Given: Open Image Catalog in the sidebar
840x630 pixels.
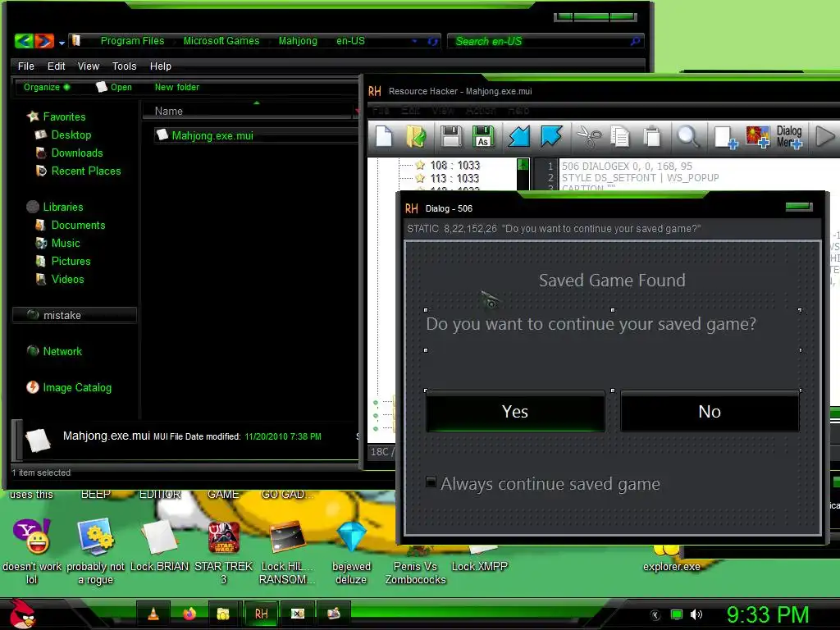Looking at the screenshot, I should pos(69,387).
